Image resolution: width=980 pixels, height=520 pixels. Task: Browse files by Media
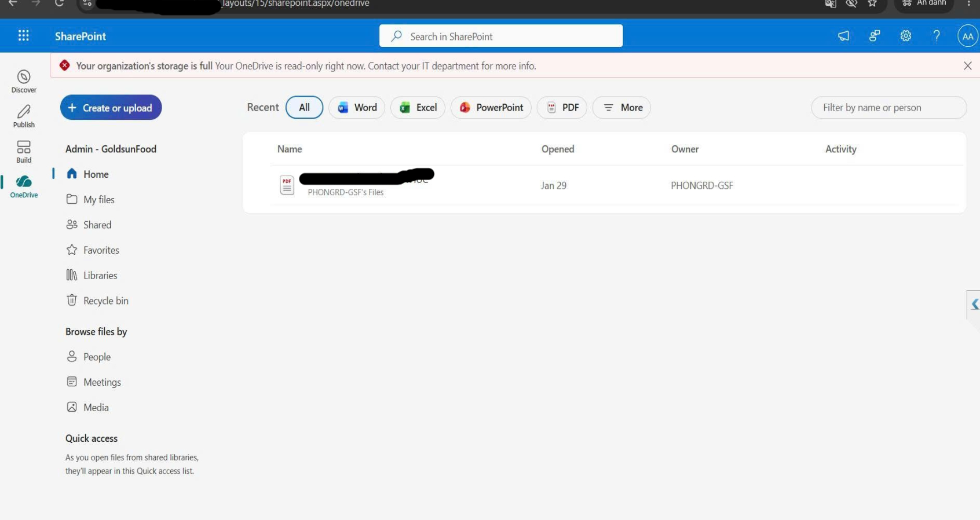pyautogui.click(x=96, y=408)
